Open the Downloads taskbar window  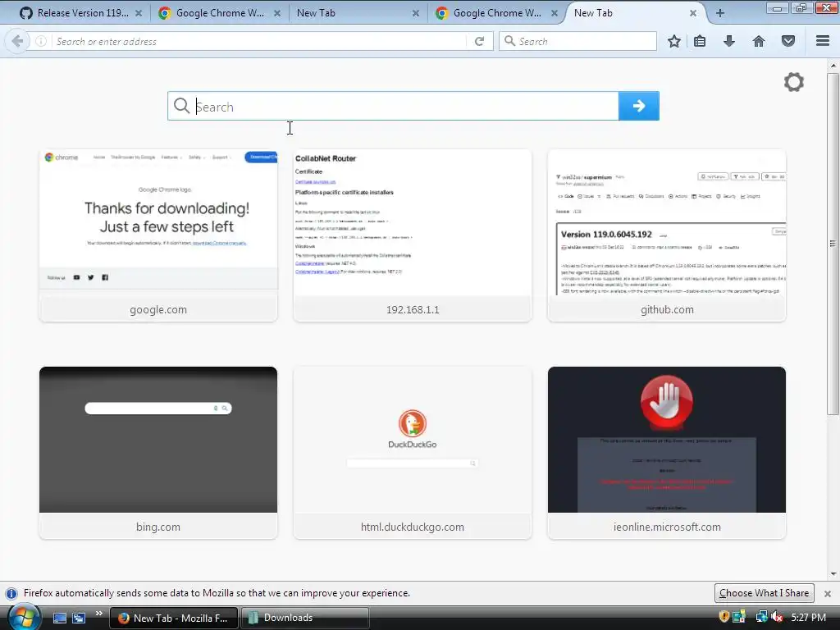point(305,618)
